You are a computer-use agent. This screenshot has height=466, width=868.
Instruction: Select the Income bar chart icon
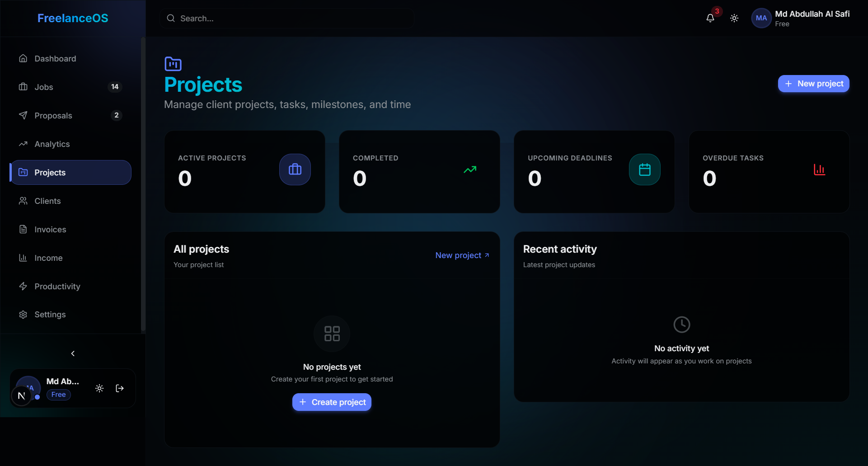23,258
